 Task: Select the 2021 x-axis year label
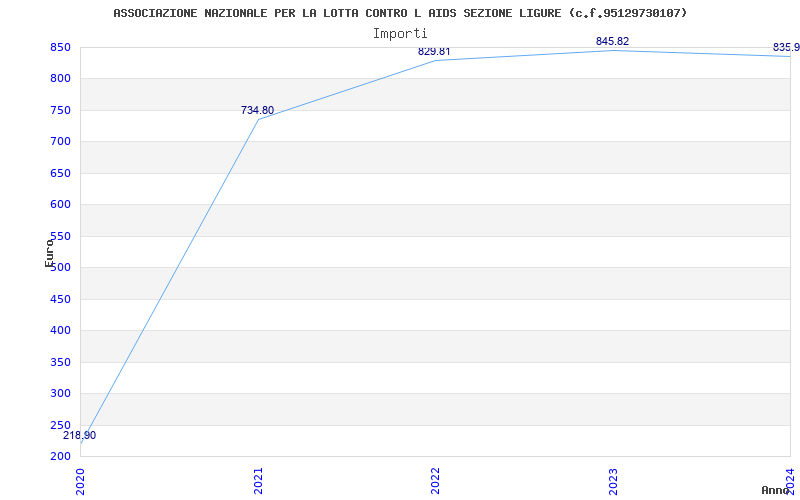click(258, 480)
